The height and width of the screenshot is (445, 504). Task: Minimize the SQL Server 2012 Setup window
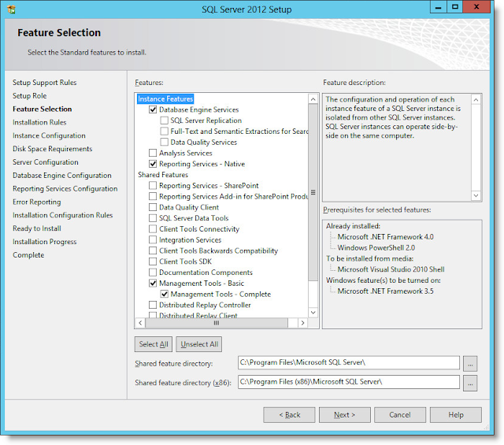click(438, 7)
